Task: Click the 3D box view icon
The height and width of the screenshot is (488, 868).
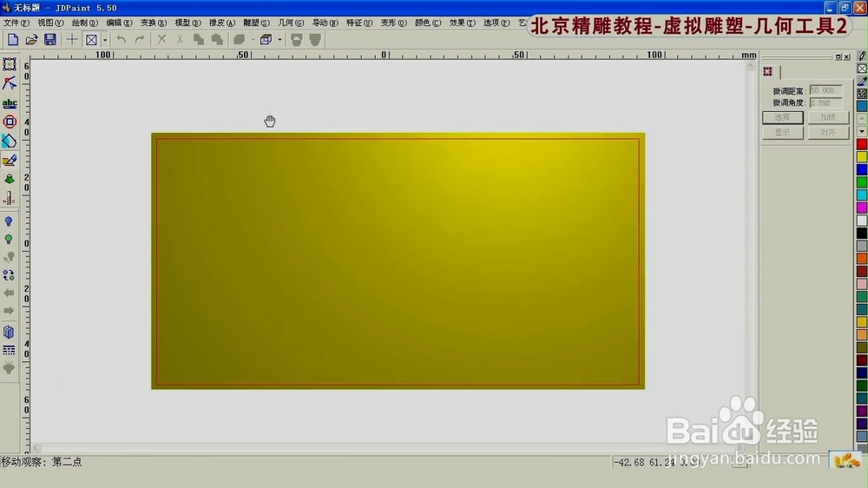Action: pos(266,39)
